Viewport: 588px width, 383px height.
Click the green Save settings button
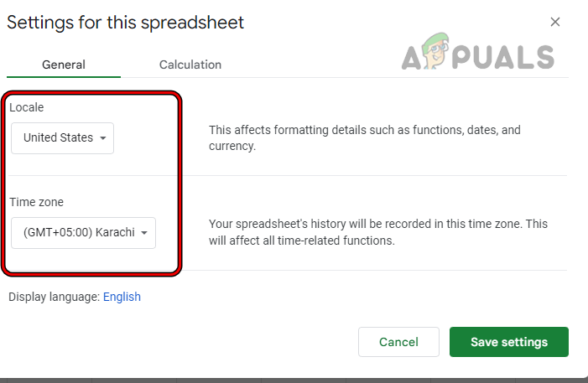[x=509, y=342]
